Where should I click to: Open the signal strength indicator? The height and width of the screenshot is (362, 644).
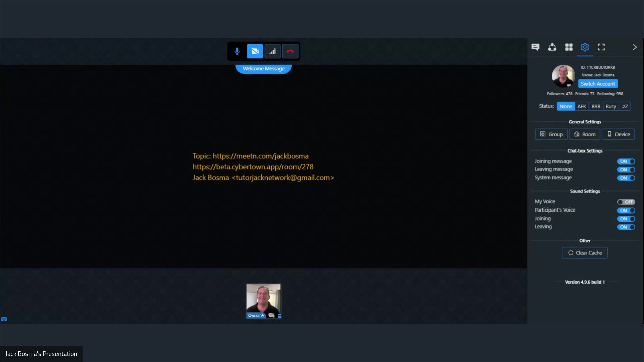[272, 51]
